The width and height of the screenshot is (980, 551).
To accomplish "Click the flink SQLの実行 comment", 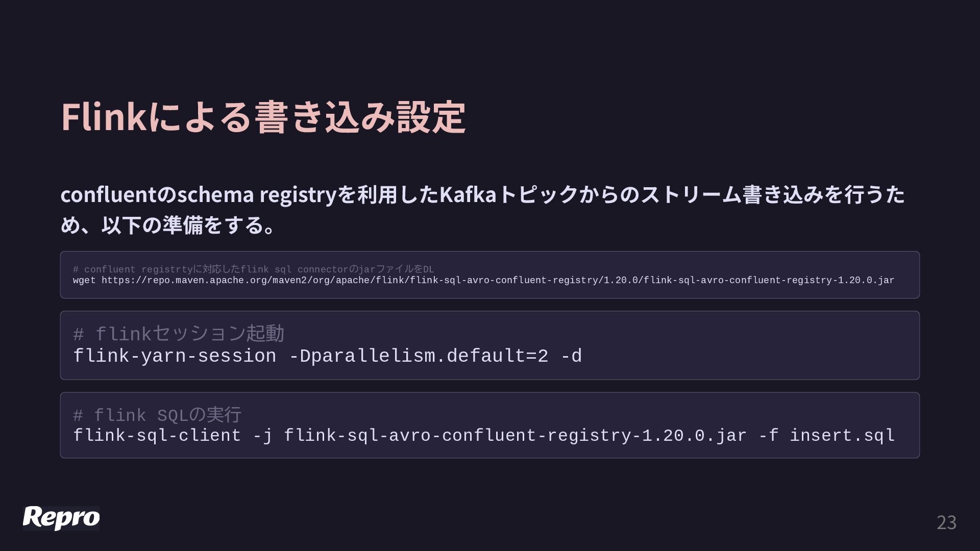I will pos(157,415).
